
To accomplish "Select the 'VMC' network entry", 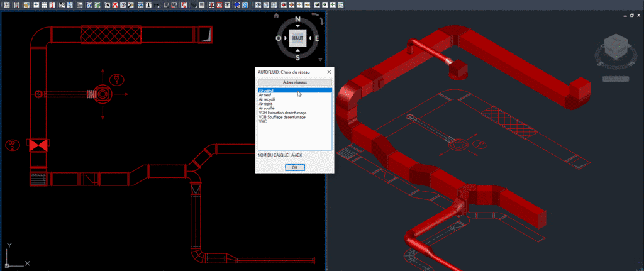I will click(x=263, y=121).
